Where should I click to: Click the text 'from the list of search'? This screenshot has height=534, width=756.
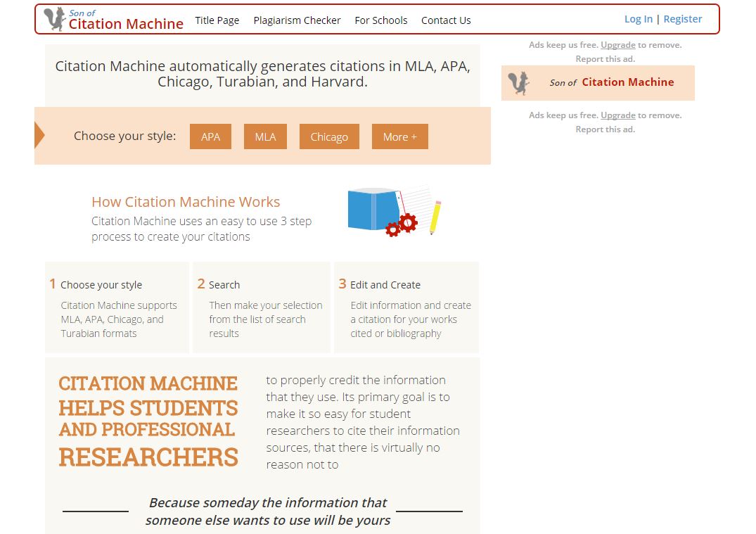click(x=257, y=319)
